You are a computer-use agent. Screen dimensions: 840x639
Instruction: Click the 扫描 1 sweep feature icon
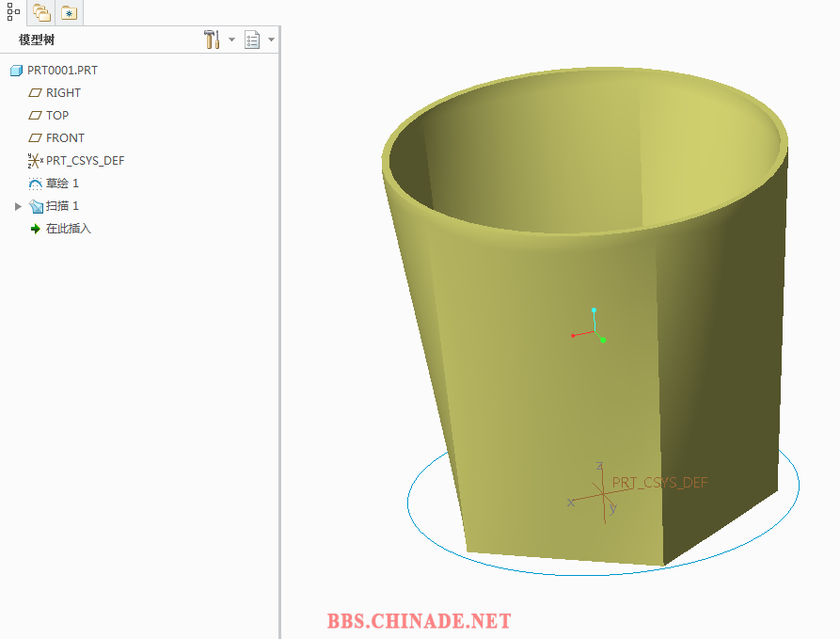tap(37, 206)
